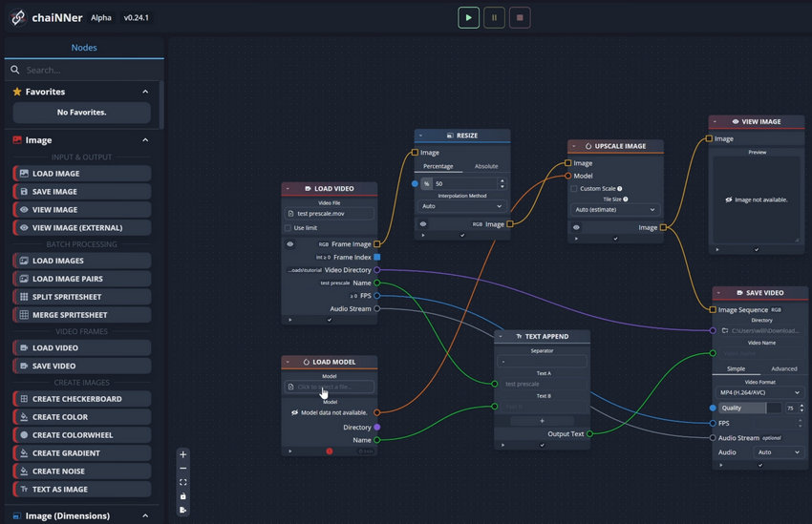Click the green Run chain play button
Viewport: 812px width, 524px height.
tap(468, 17)
